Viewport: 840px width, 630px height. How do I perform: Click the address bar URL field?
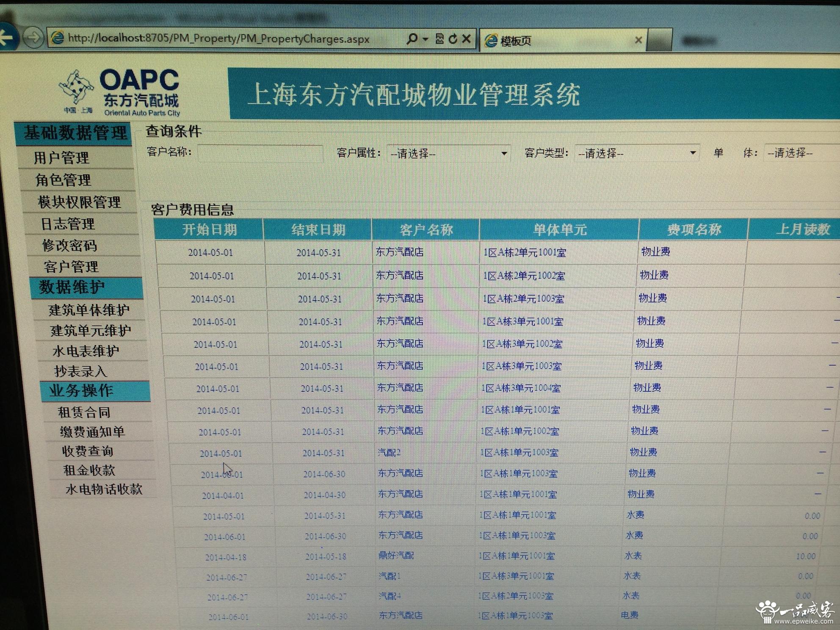tap(224, 39)
